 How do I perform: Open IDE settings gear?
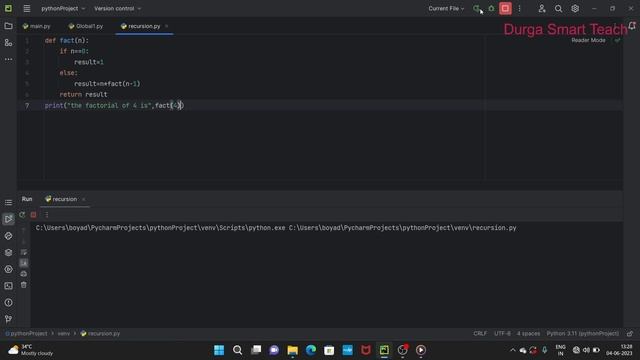[x=575, y=8]
